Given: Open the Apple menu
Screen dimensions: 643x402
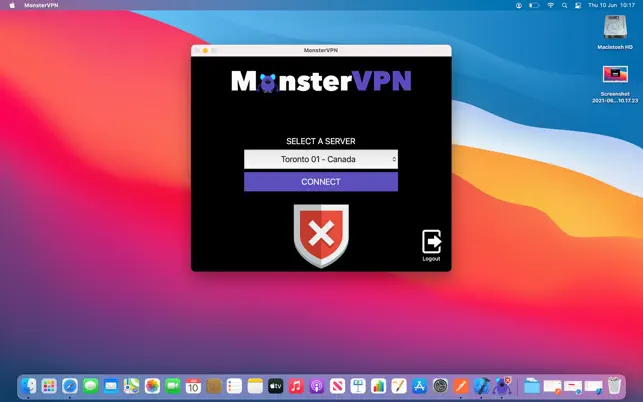Looking at the screenshot, I should [x=12, y=5].
